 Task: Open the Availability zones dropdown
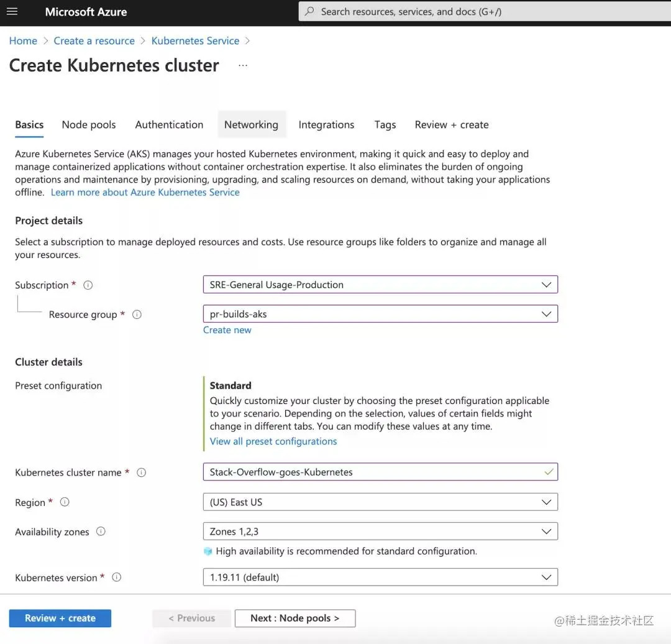pos(380,532)
